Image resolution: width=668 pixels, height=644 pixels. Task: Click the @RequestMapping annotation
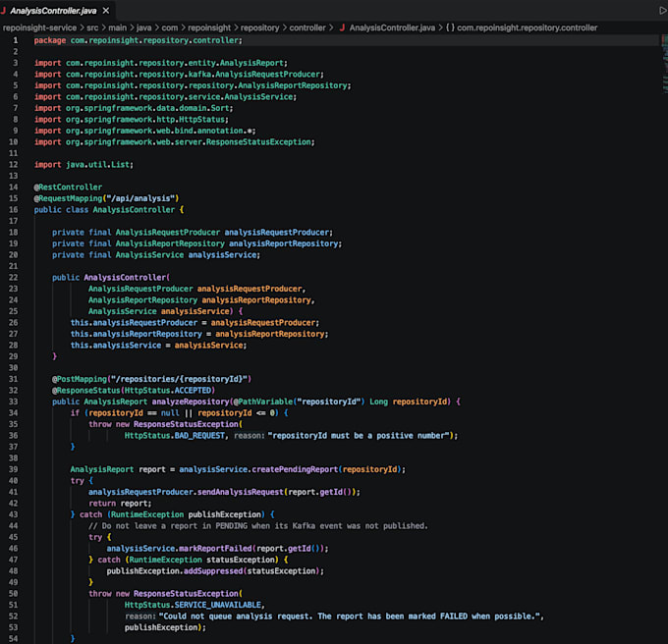coord(68,198)
